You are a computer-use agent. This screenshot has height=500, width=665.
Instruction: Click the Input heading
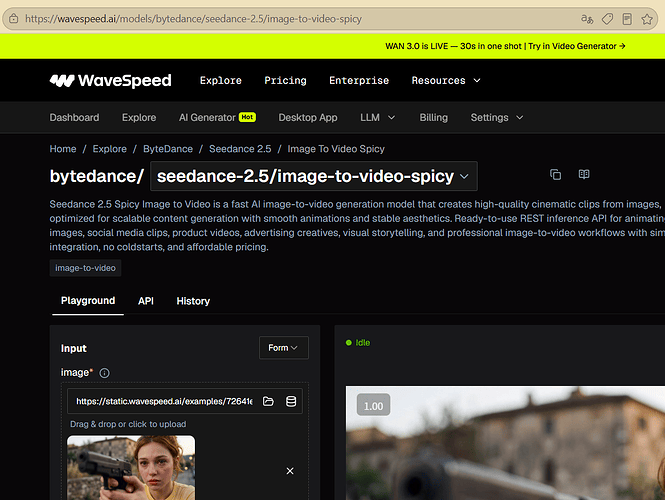pos(73,348)
